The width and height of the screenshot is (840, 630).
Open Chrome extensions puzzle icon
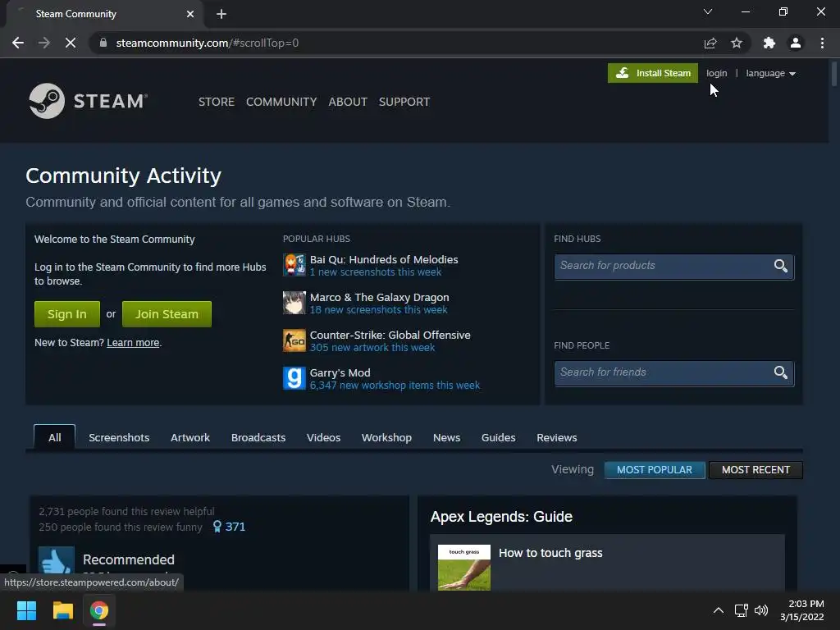(769, 43)
